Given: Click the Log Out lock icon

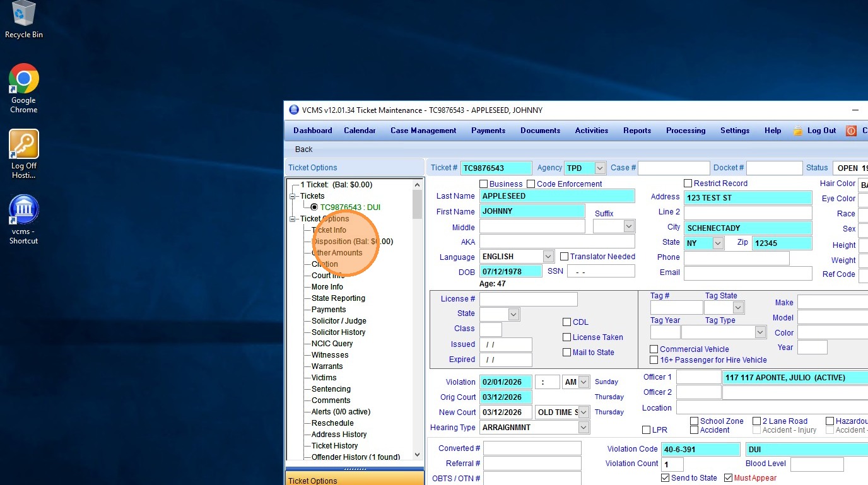Looking at the screenshot, I should [798, 131].
